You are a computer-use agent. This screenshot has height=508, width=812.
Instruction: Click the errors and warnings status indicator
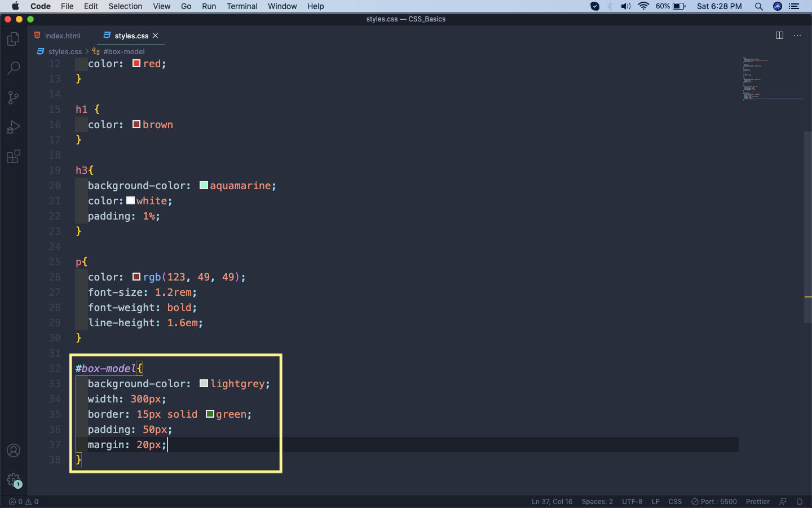tap(24, 501)
